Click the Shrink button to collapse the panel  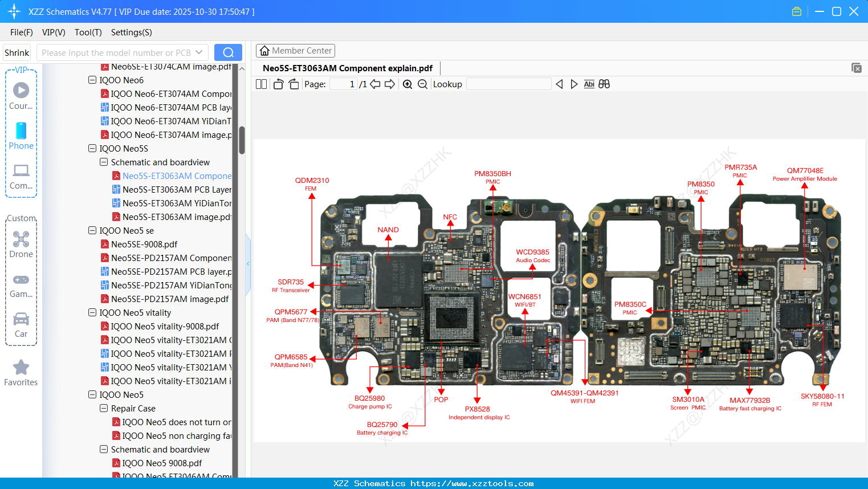[x=17, y=52]
